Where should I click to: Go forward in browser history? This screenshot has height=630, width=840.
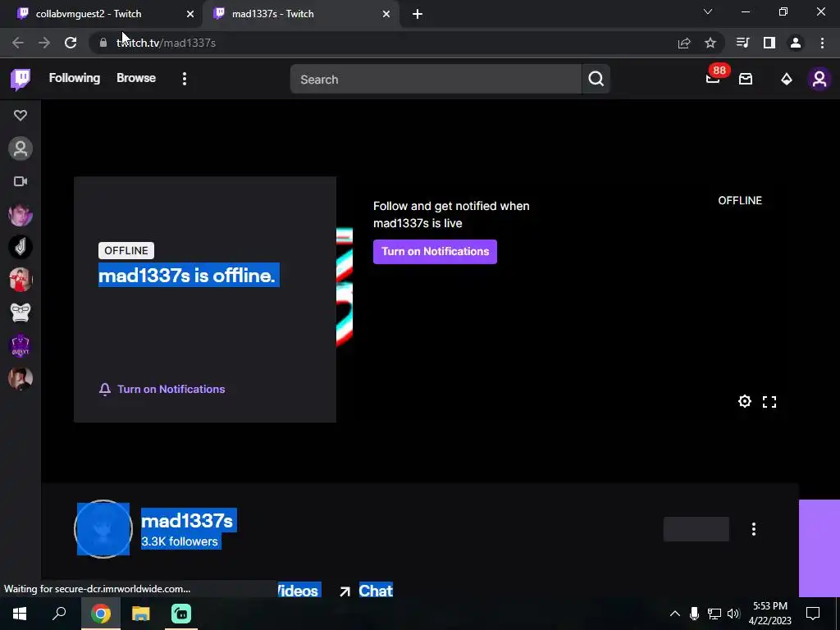coord(44,43)
